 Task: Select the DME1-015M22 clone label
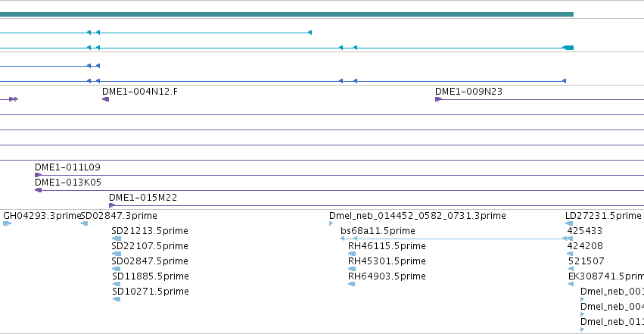(143, 198)
